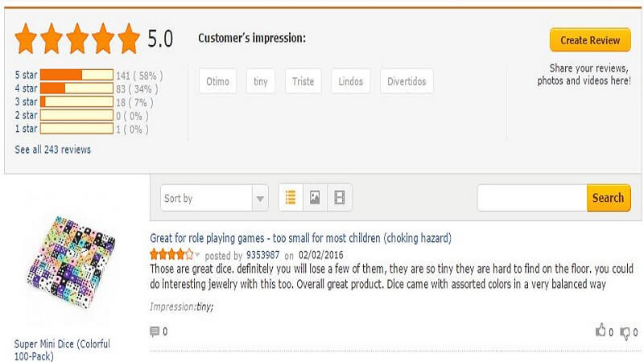Click the Search button
Screen dimensions: 644x362
pyautogui.click(x=608, y=198)
